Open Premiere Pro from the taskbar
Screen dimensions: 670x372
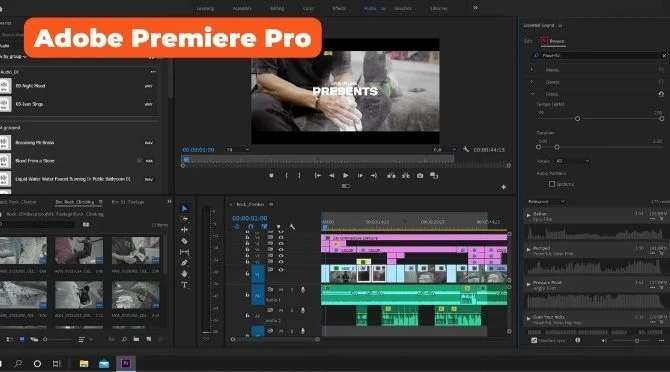(x=126, y=363)
